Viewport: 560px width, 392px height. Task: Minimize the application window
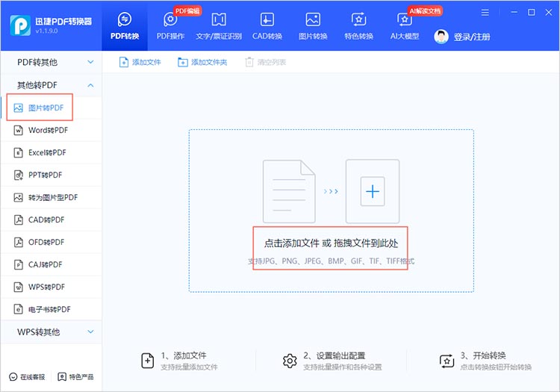(x=514, y=13)
